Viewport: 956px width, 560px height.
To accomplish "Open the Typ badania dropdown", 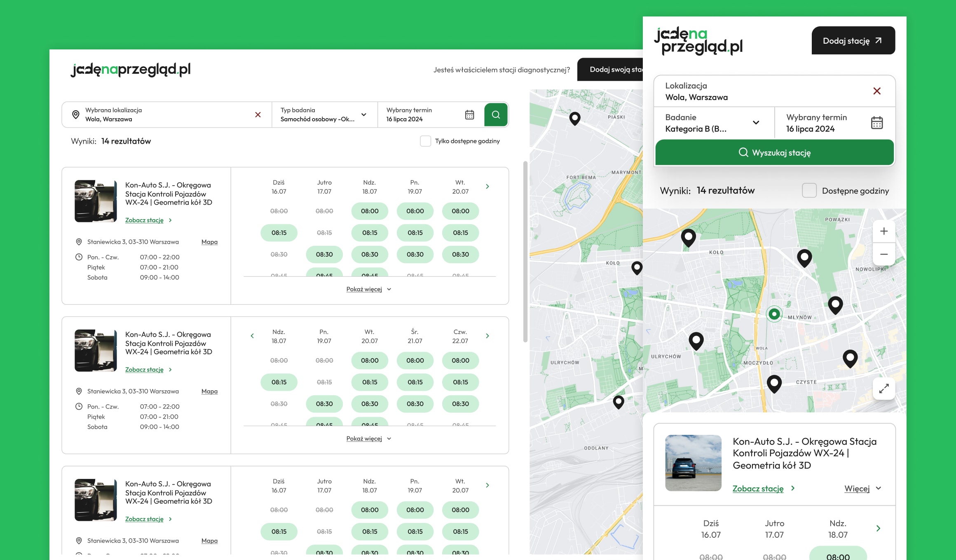I will pos(324,115).
